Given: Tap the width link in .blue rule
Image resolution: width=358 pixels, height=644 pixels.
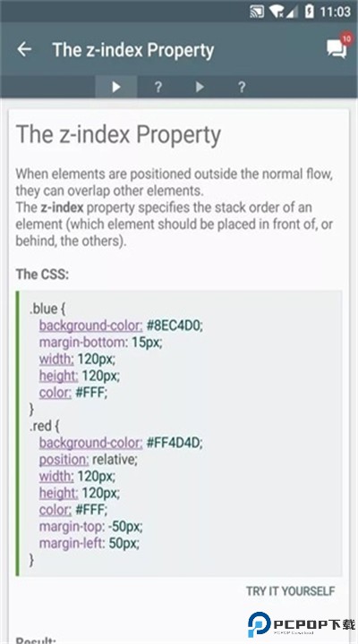Looking at the screenshot, I should pos(56,360).
